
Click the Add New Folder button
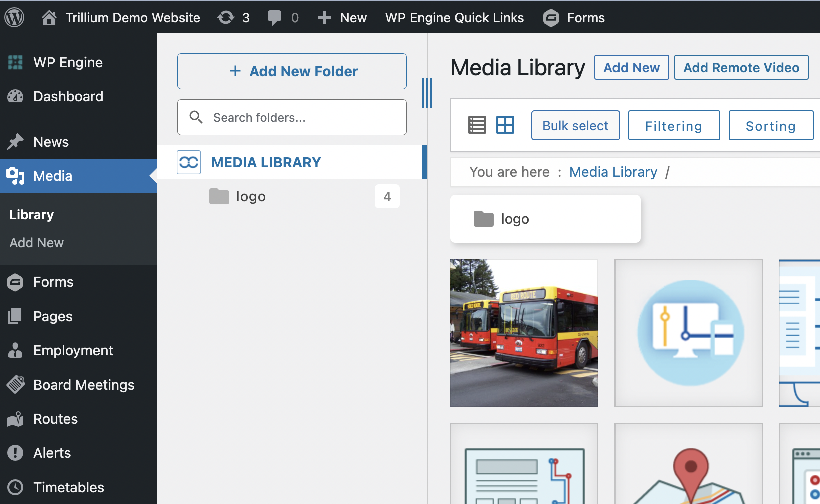point(292,71)
